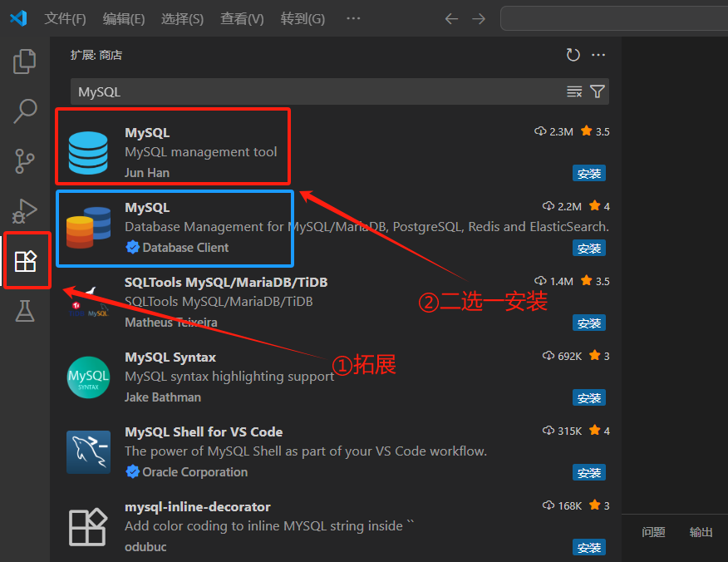728x562 pixels.
Task: Click the 2.2M download count
Action: pos(562,207)
